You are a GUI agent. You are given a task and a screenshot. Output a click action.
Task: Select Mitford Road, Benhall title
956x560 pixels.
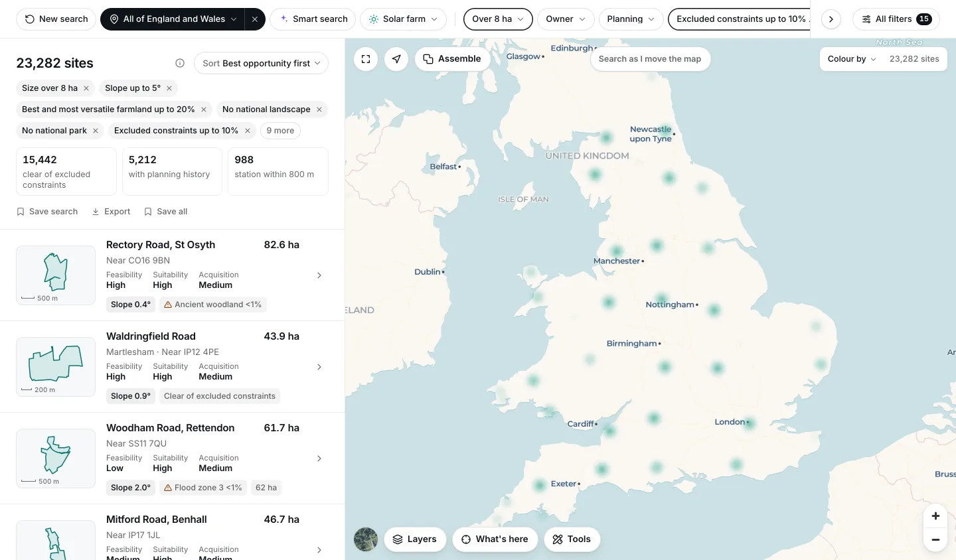157,520
